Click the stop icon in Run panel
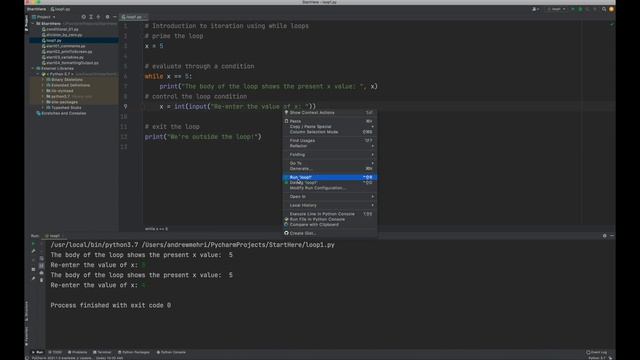640x360 pixels. [x=33, y=260]
